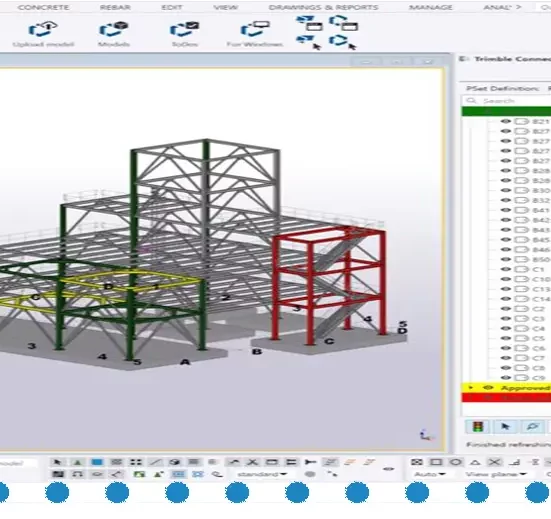Click the B30 tree item

tap(541, 190)
